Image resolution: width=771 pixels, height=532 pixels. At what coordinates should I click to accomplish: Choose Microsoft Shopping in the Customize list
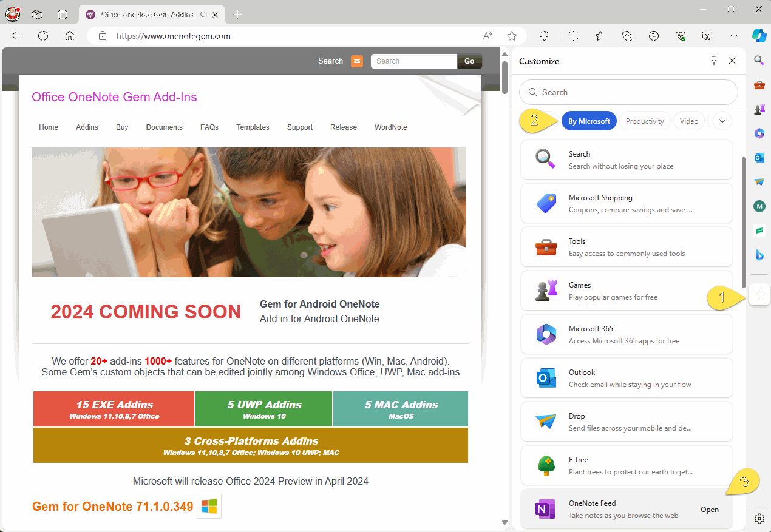click(627, 203)
